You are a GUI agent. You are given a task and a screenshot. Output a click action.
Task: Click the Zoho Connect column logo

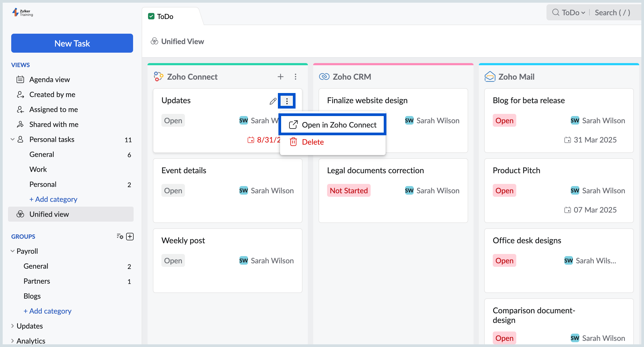[158, 77]
